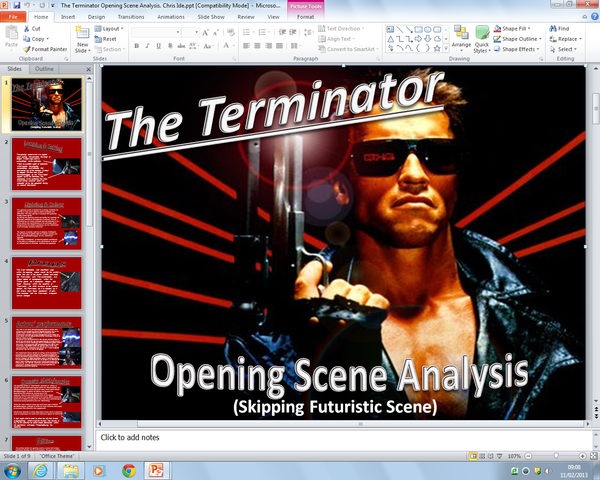The width and height of the screenshot is (600, 480).
Task: Align text right in the Paragraph group
Action: (x=269, y=46)
